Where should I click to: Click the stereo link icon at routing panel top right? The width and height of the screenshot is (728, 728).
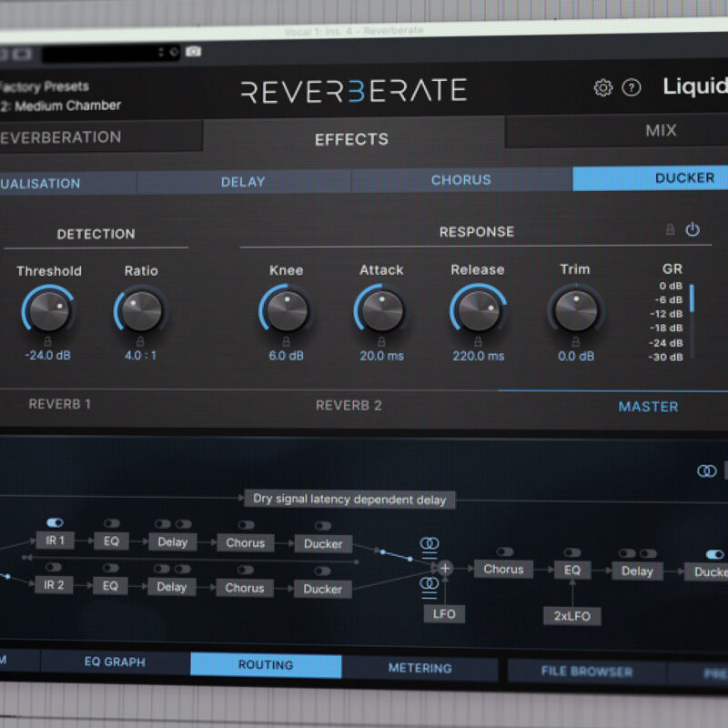707,471
